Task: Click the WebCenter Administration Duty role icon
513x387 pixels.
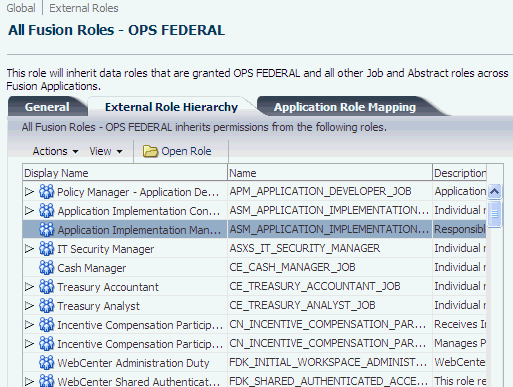Action: click(46, 362)
